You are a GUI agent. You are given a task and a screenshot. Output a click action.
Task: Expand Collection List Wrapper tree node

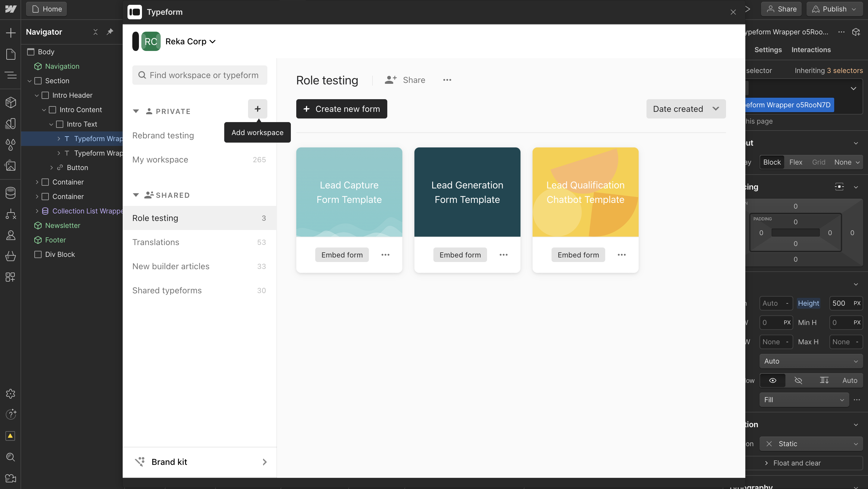(x=37, y=211)
